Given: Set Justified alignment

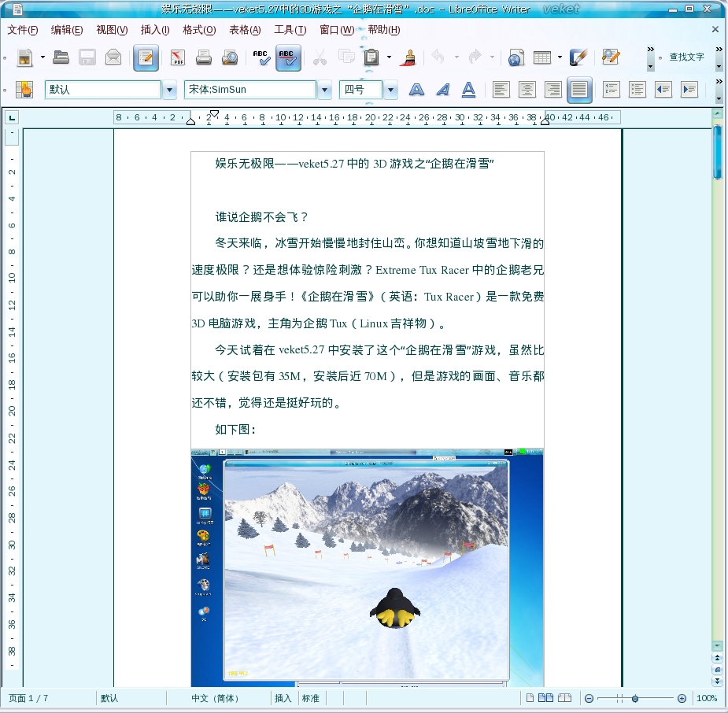Looking at the screenshot, I should [579, 90].
